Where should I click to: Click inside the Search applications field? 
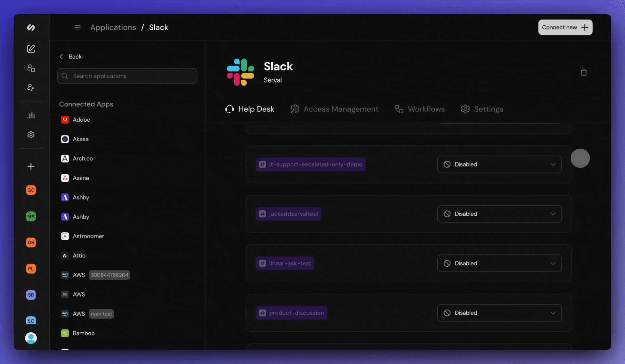click(x=127, y=76)
